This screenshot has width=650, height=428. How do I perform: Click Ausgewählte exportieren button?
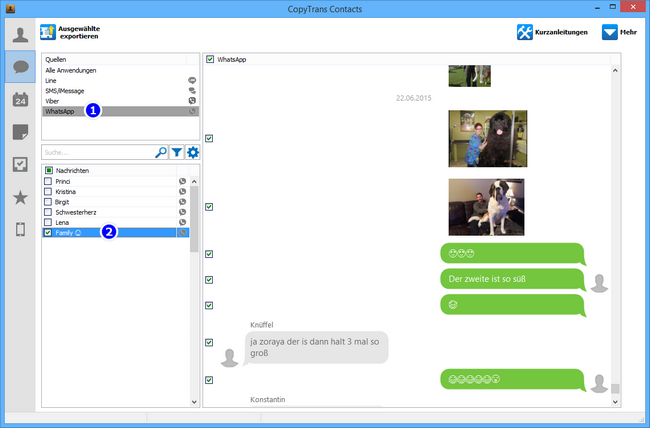tap(72, 32)
